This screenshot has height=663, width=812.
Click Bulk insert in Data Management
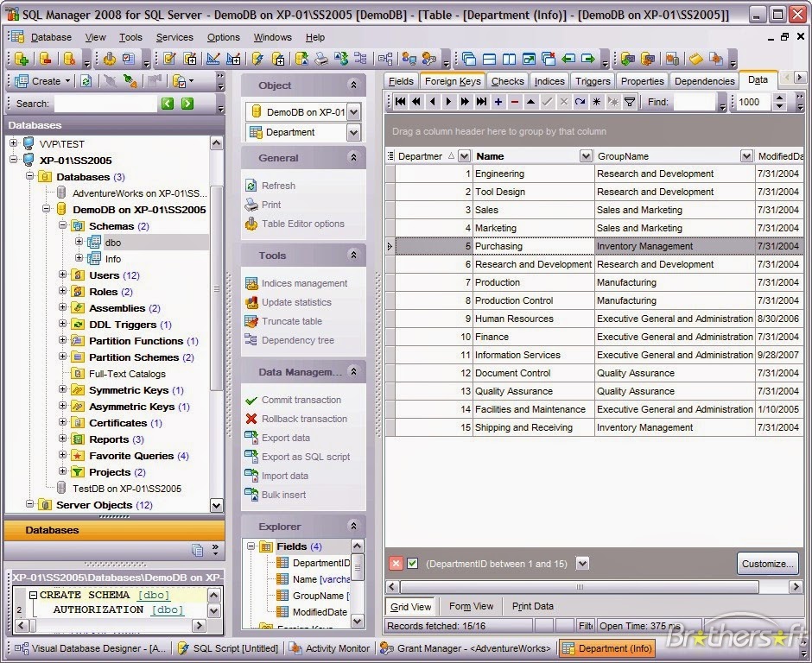click(x=283, y=495)
